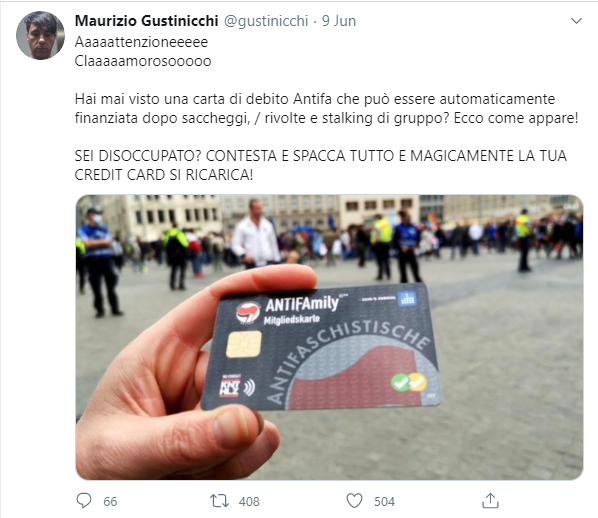The image size is (598, 518).
Task: Click the green checkmark circle on the card
Action: 401,382
